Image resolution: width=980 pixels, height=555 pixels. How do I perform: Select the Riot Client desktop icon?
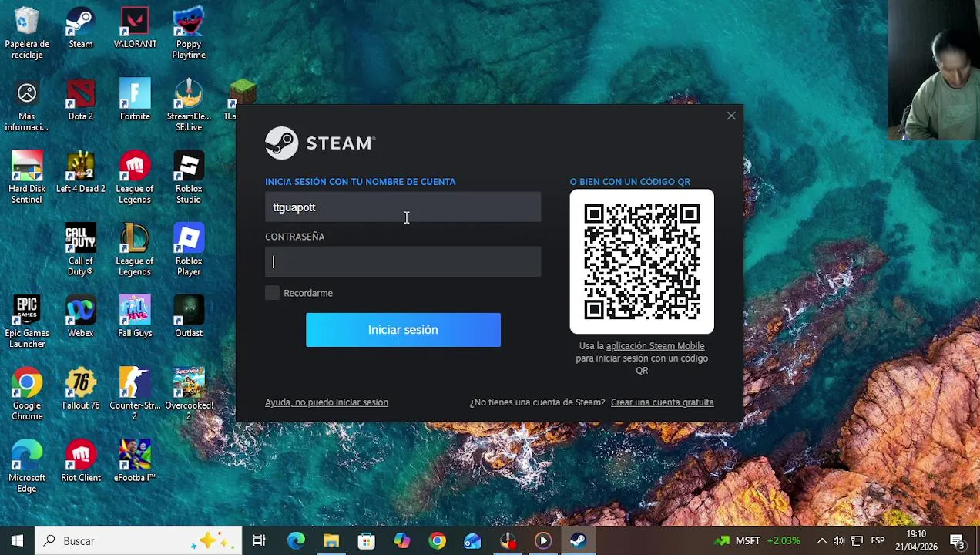click(x=81, y=462)
